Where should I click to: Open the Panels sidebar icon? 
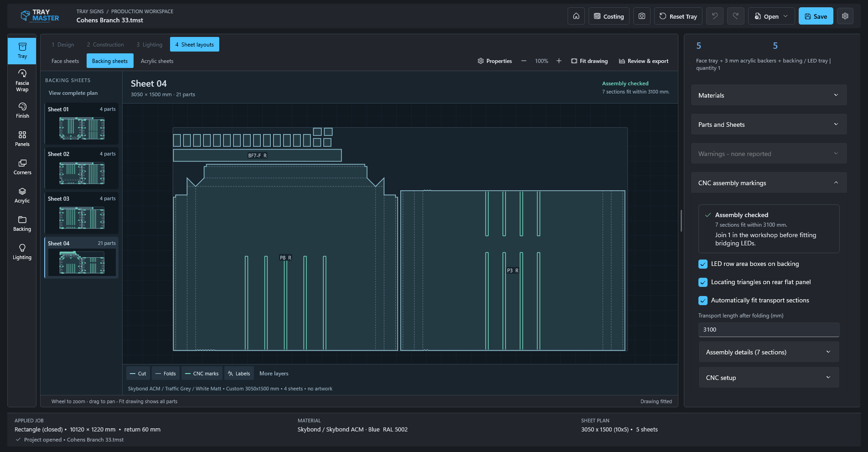tap(22, 139)
